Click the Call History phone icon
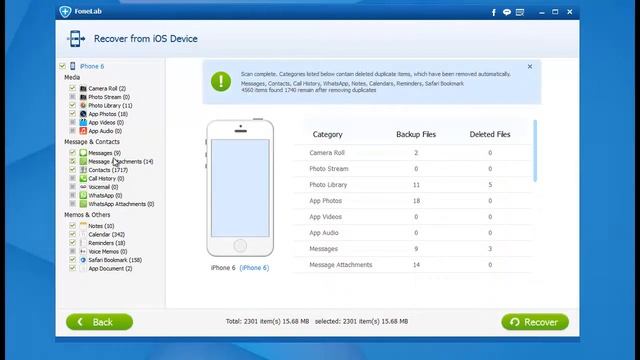Image resolution: width=640 pixels, height=360 pixels. 83,178
